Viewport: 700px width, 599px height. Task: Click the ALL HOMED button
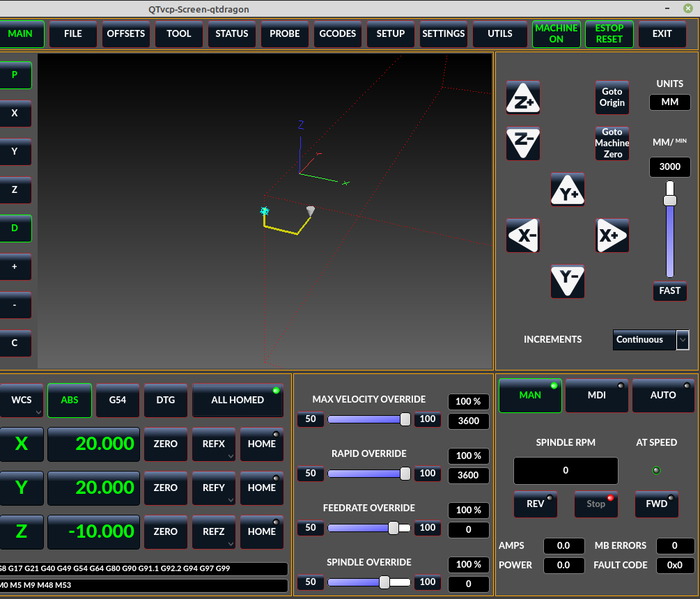click(x=238, y=400)
